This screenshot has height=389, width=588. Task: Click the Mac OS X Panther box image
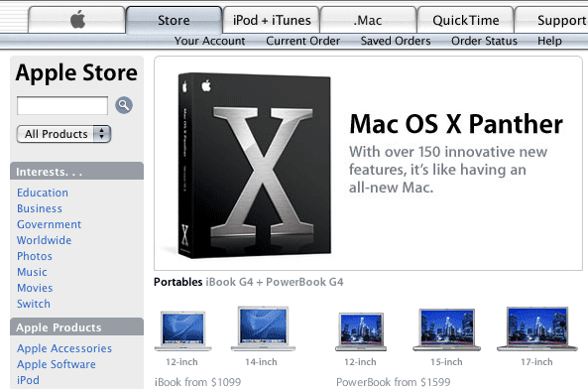tap(254, 165)
